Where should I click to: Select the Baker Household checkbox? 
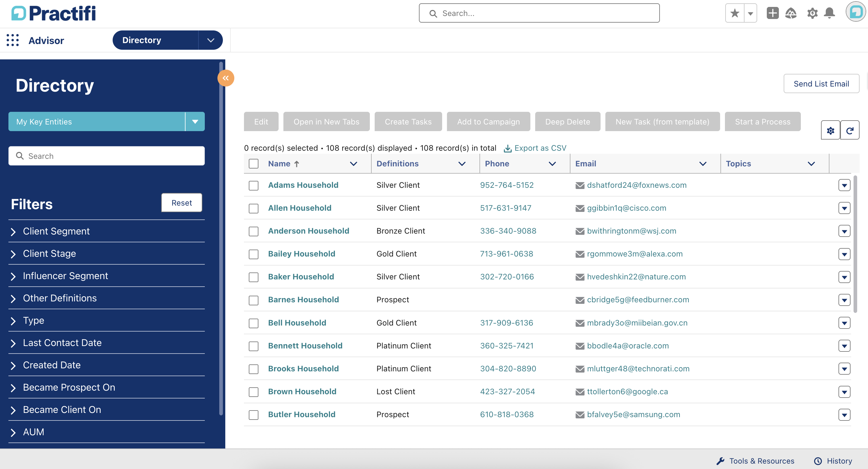coord(253,277)
